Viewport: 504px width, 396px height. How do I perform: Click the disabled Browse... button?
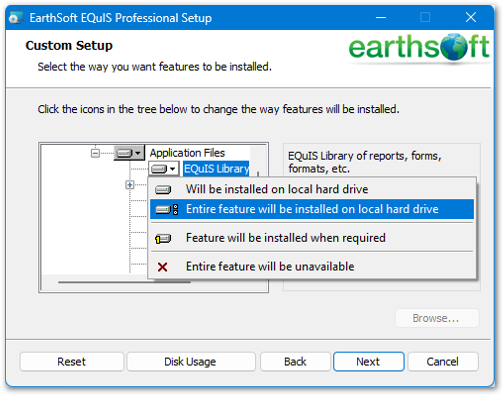(437, 318)
